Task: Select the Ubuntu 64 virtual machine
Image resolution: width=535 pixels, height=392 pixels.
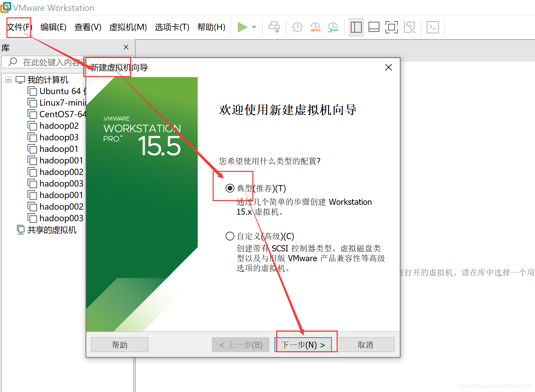Action: pyautogui.click(x=63, y=91)
